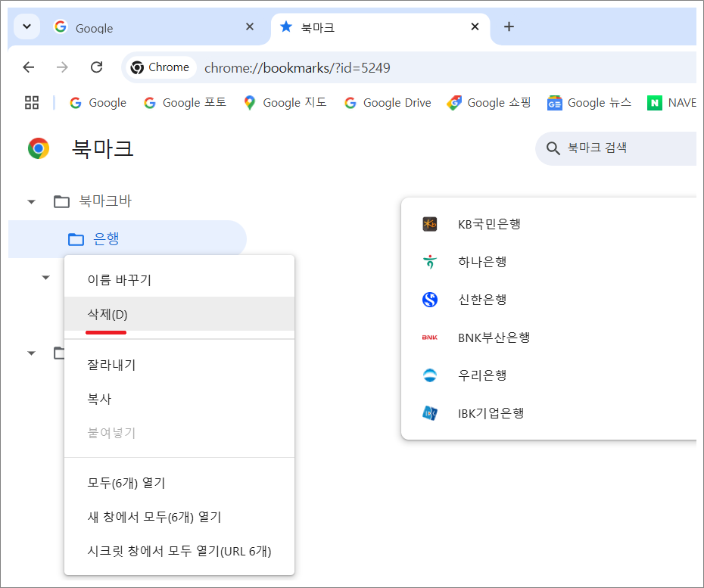Screen dimensions: 704x588
Task: Choose 이름 바꾸기 from context menu
Action: click(179, 280)
